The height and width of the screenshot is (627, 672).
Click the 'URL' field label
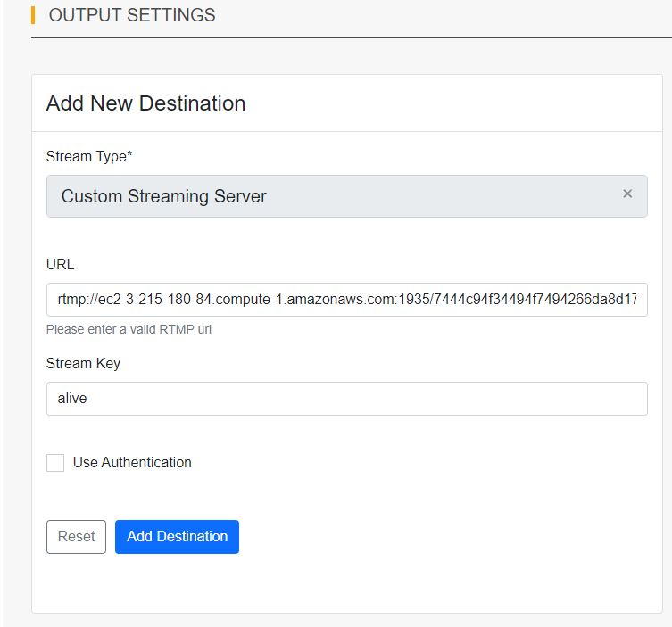click(60, 265)
